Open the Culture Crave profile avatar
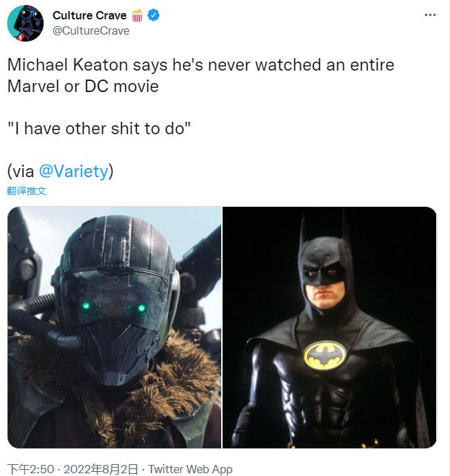 coord(26,23)
